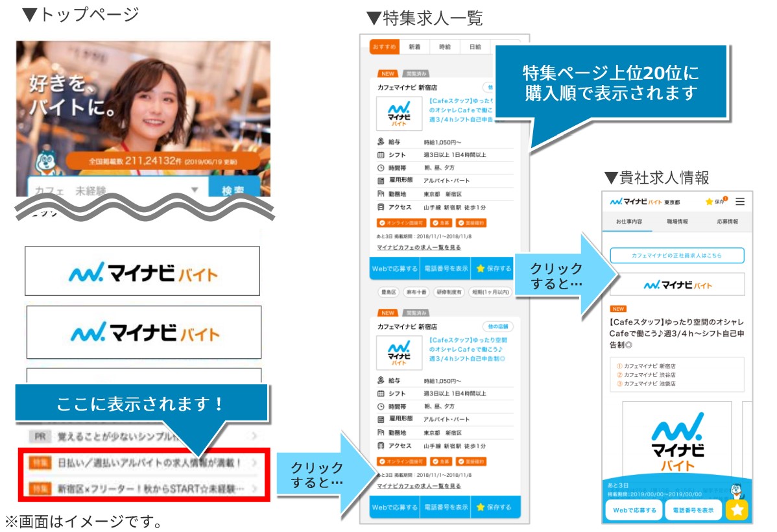Screen dimensions: 777x532
Task: Expand the PR row chevron for 覚えることが少ないシンプル
Action: (254, 436)
